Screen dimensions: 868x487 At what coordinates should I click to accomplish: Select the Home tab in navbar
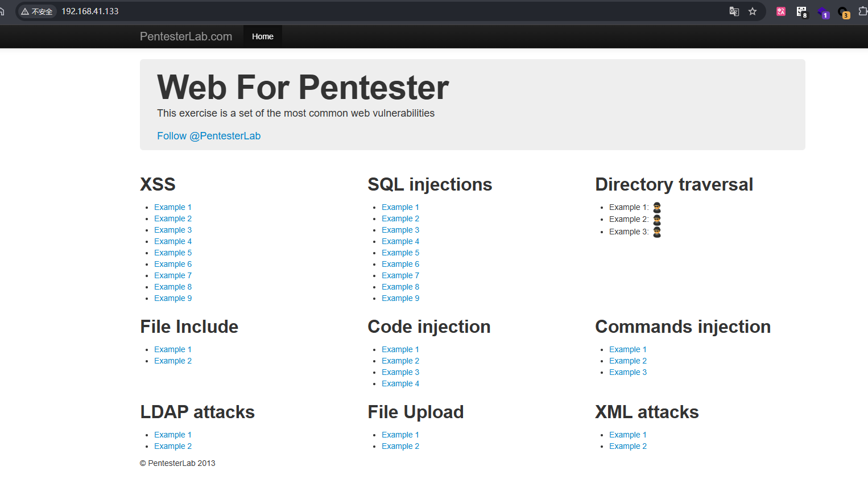coord(262,36)
